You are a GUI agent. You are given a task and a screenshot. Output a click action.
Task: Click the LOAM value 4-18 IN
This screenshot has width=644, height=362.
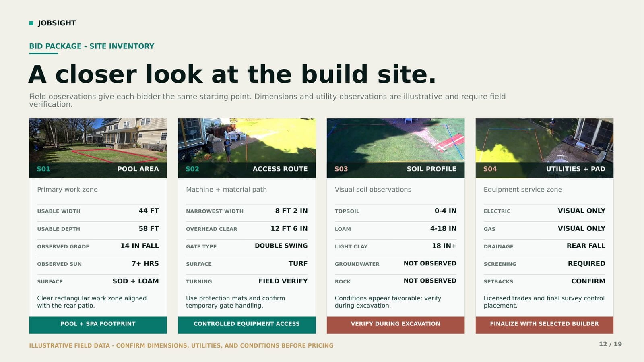tap(443, 228)
